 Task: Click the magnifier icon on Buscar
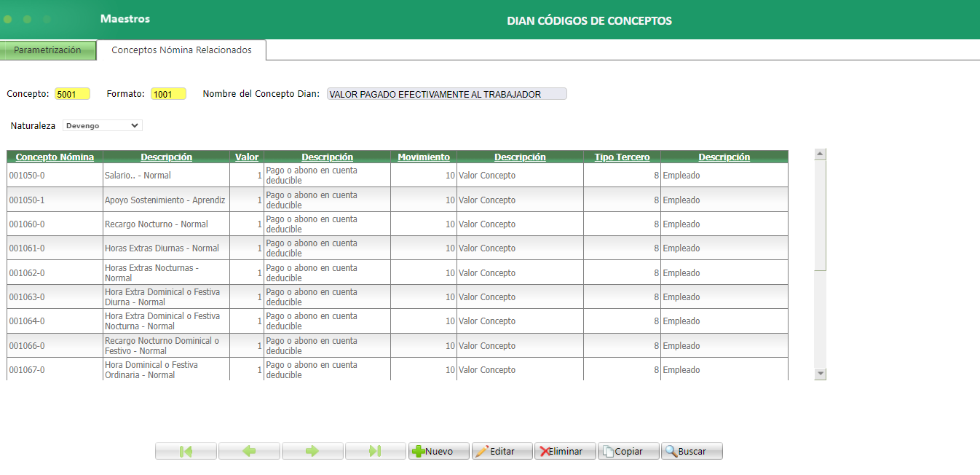tap(672, 450)
